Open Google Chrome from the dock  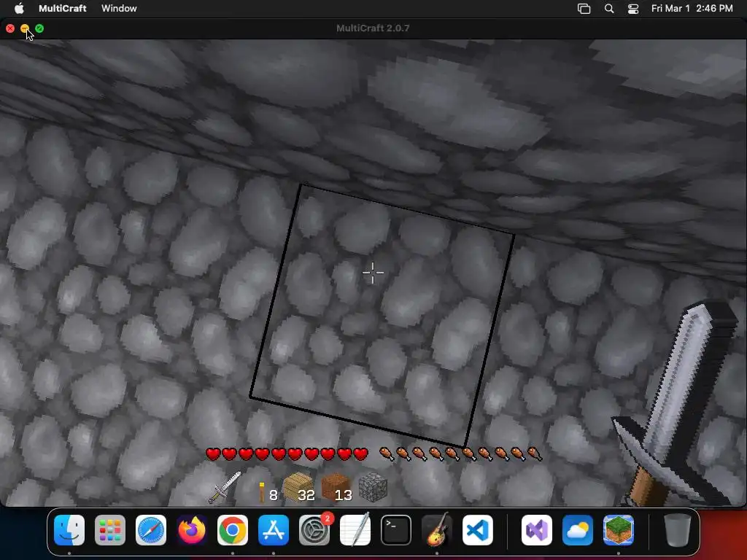click(x=233, y=530)
